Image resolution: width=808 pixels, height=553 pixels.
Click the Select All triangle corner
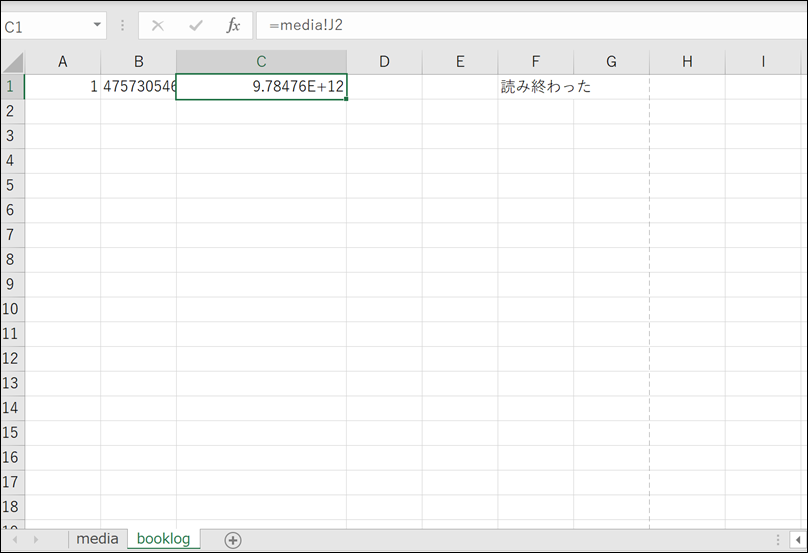click(13, 62)
